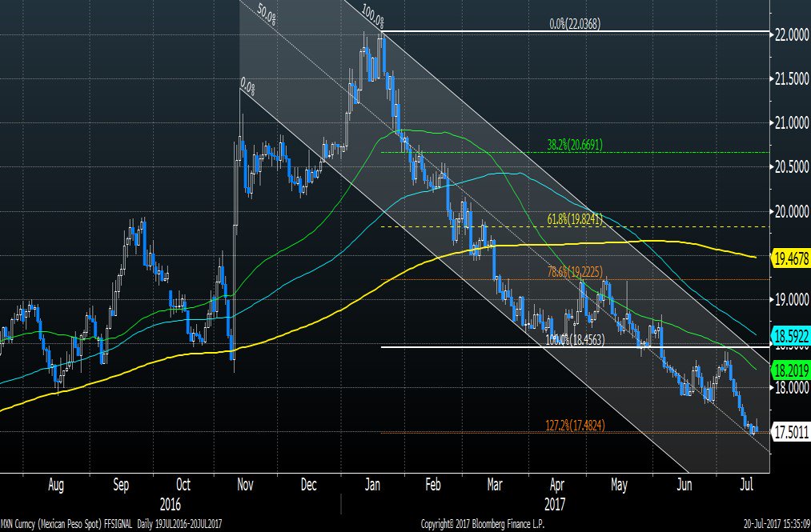The height and width of the screenshot is (532, 811).
Task: Click the 21.5000 price axis label
Action: point(792,79)
